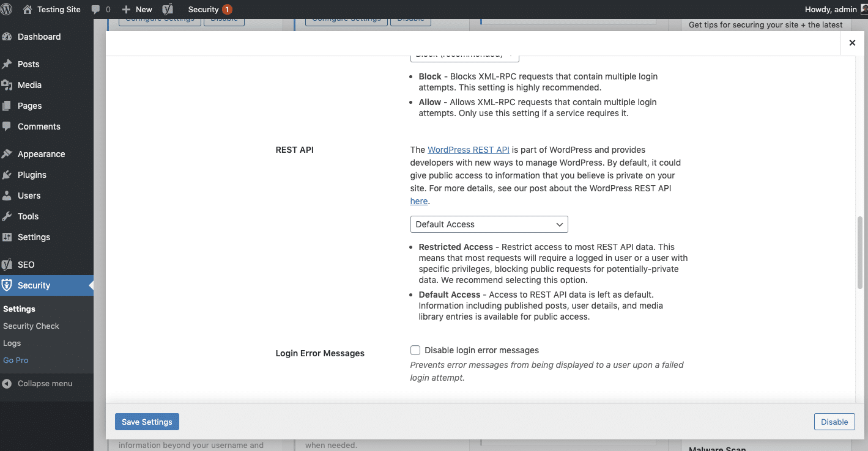Click the Disable button in modal footer
The width and height of the screenshot is (868, 451).
(834, 422)
